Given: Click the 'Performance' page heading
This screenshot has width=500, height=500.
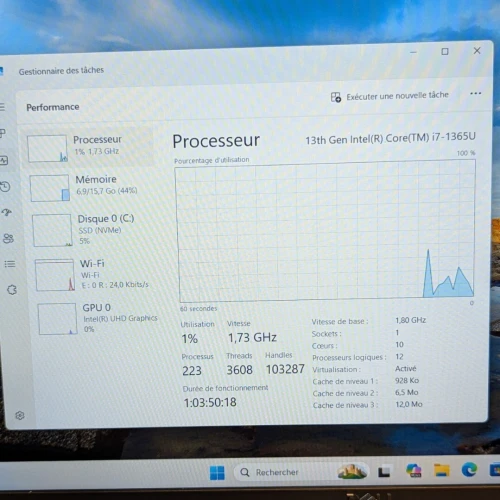Looking at the screenshot, I should point(53,107).
